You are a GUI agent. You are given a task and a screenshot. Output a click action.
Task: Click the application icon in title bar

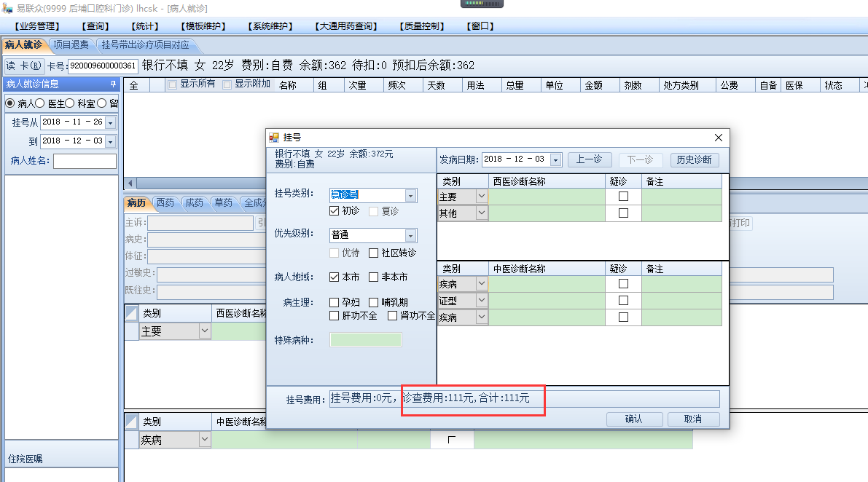click(x=7, y=8)
